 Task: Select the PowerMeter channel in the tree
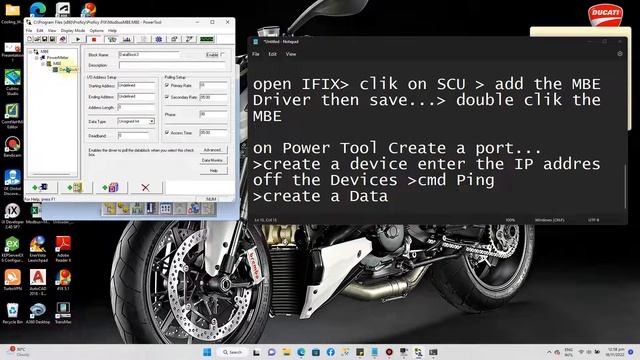click(58, 58)
